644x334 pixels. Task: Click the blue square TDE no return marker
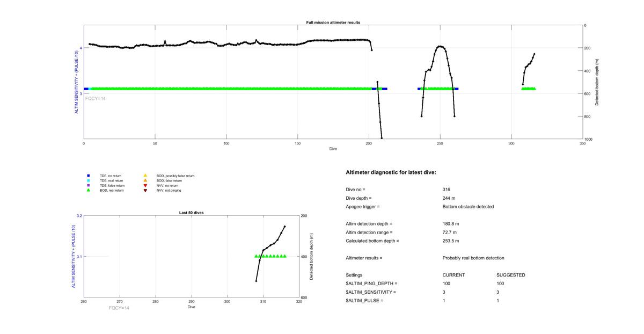click(x=88, y=176)
